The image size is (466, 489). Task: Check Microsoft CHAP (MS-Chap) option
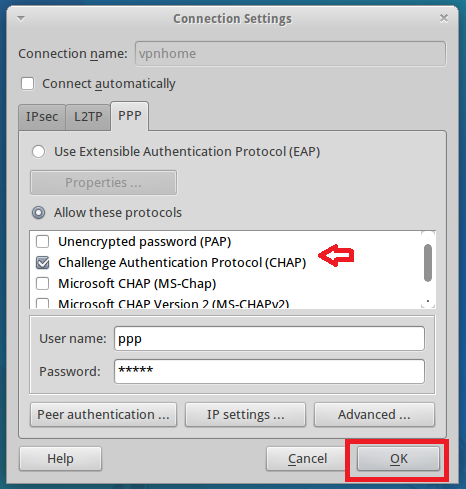(x=43, y=283)
